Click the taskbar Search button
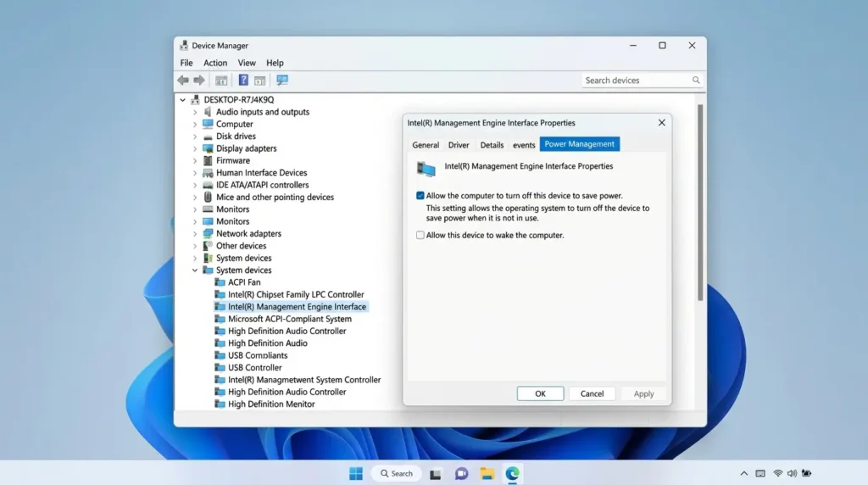The image size is (868, 485). 397,473
